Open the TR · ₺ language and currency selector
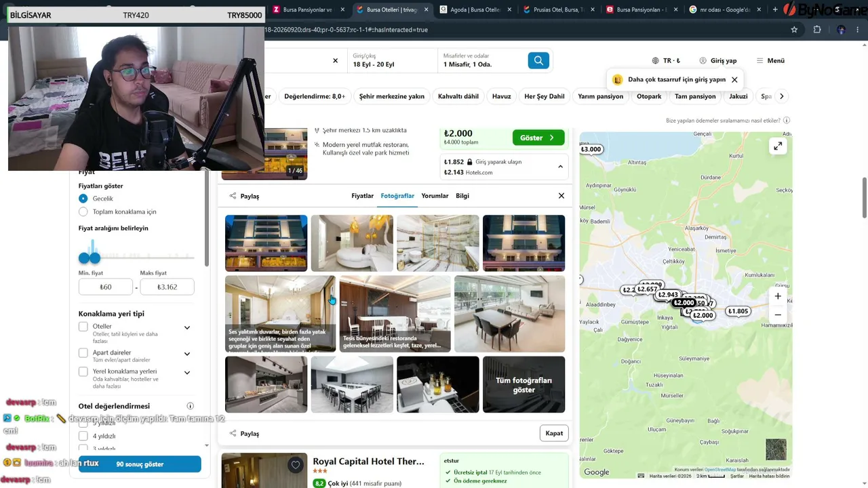Image resolution: width=868 pixels, height=488 pixels. point(666,61)
